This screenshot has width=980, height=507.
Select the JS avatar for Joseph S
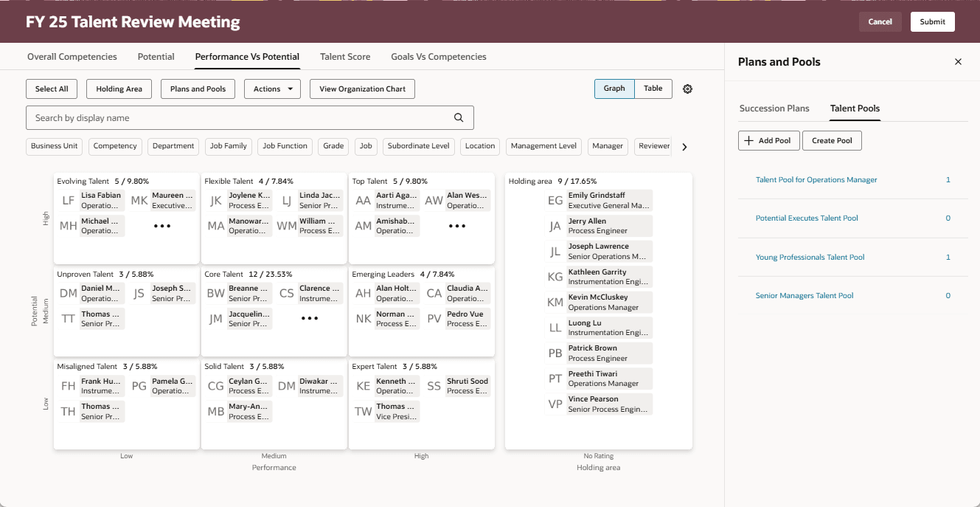tap(139, 294)
